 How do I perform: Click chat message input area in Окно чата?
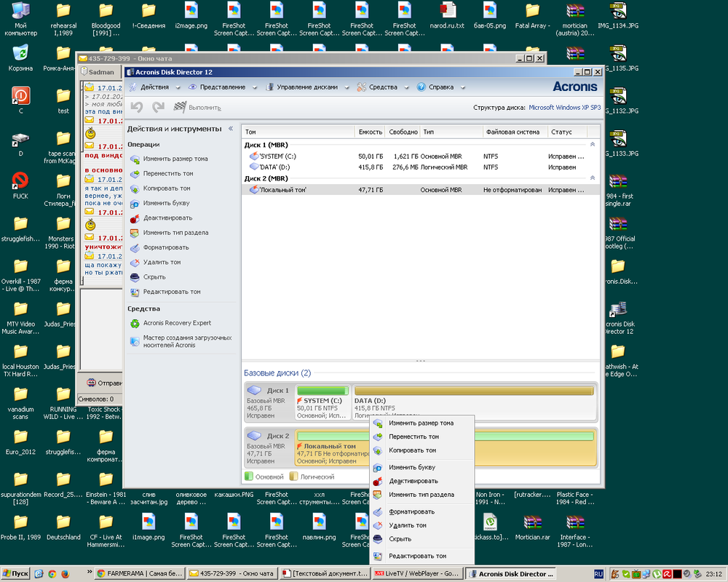point(101,330)
